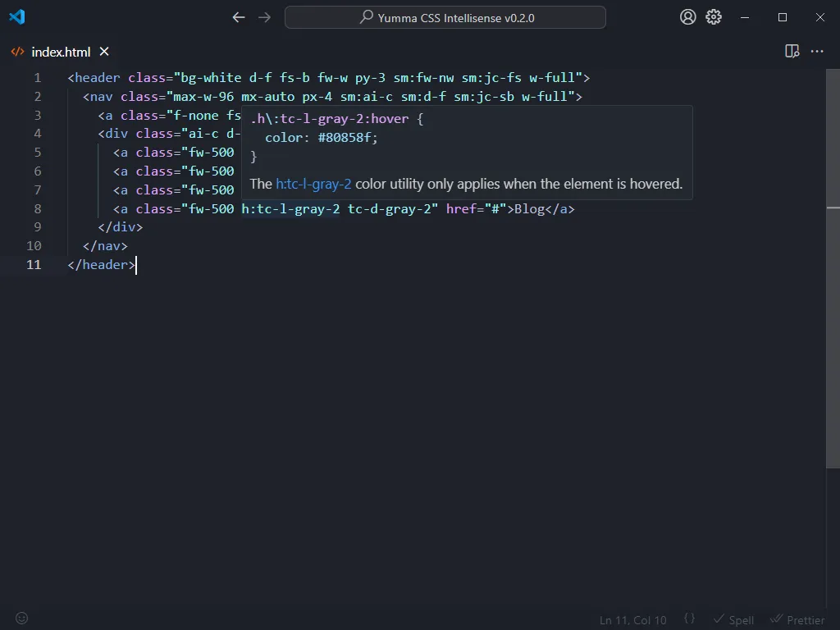Click the h:tc-l-gray-2 link in hover tooltip
This screenshot has width=840, height=630.
click(313, 184)
